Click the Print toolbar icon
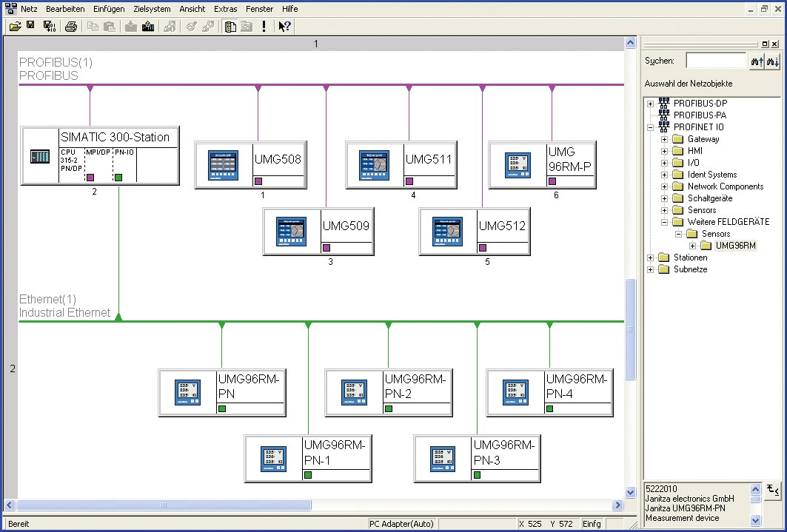 click(x=71, y=27)
